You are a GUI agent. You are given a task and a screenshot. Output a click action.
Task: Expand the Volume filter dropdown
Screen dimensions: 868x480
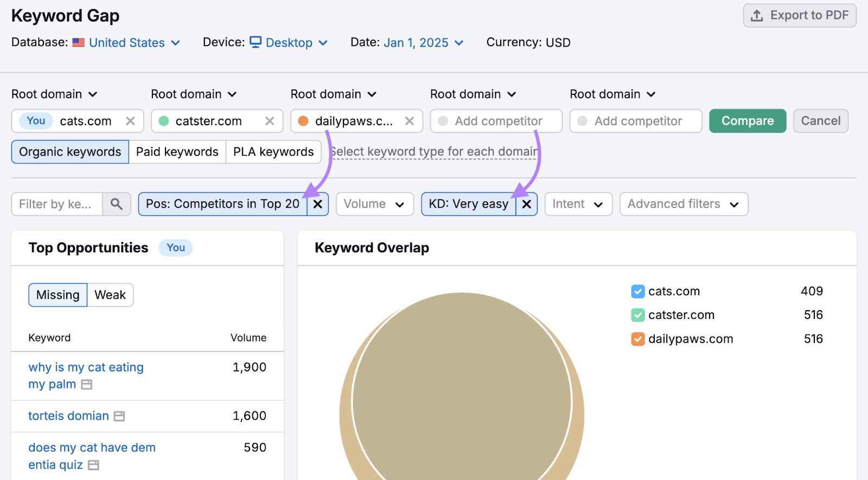pos(374,204)
